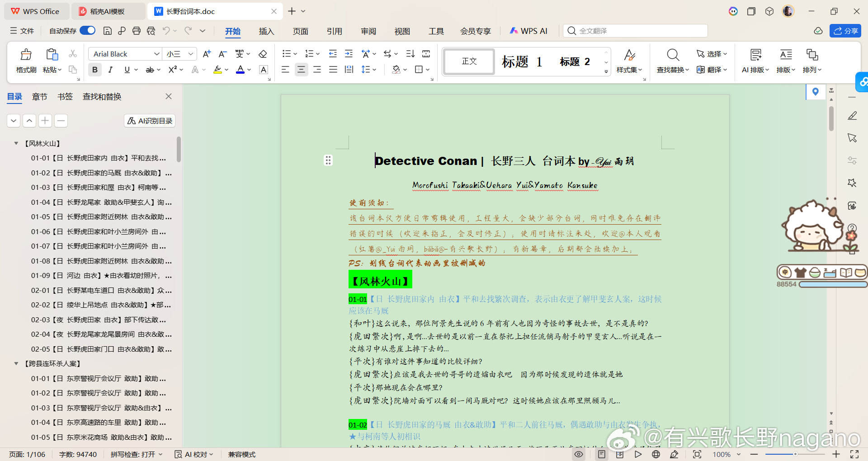
Task: Increase font size with the A+ icon
Action: (x=207, y=54)
